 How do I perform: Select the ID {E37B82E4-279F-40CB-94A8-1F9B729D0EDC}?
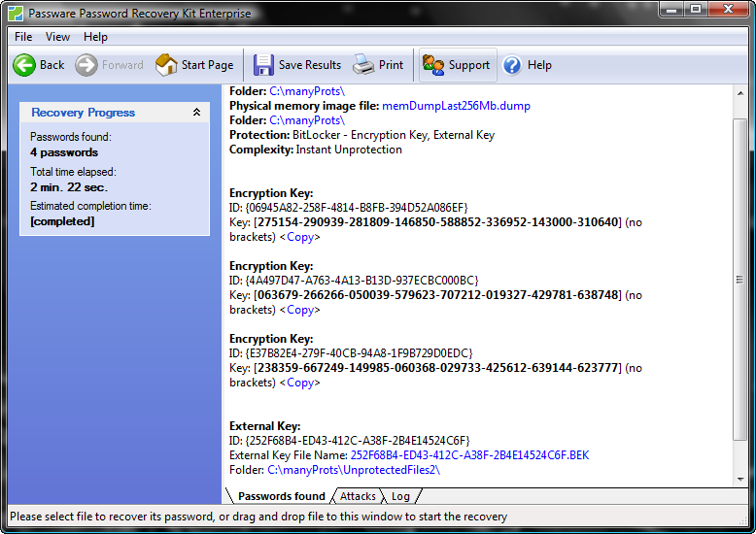pos(359,353)
